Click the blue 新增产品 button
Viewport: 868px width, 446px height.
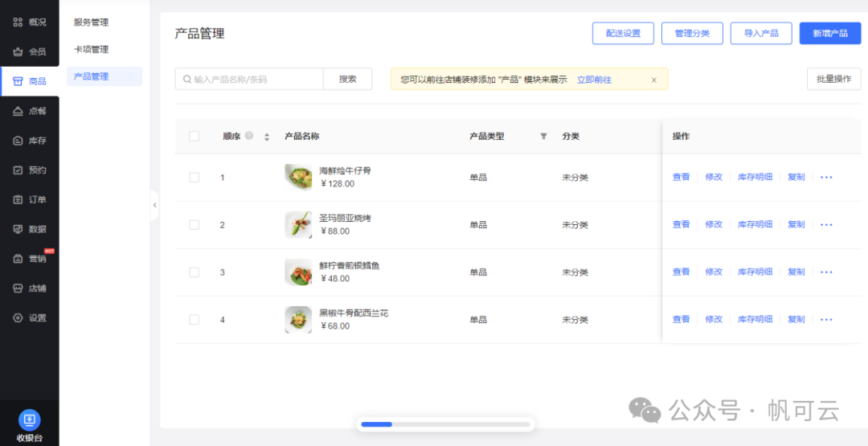(829, 33)
